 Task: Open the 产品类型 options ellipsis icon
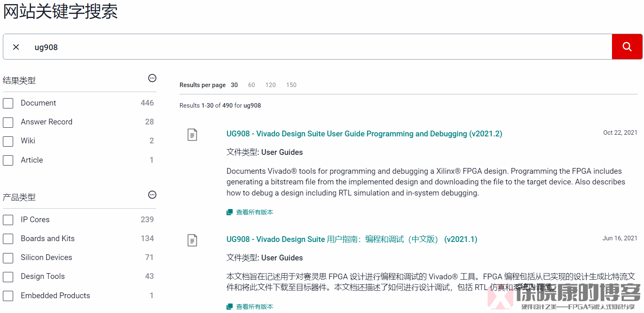(152, 195)
